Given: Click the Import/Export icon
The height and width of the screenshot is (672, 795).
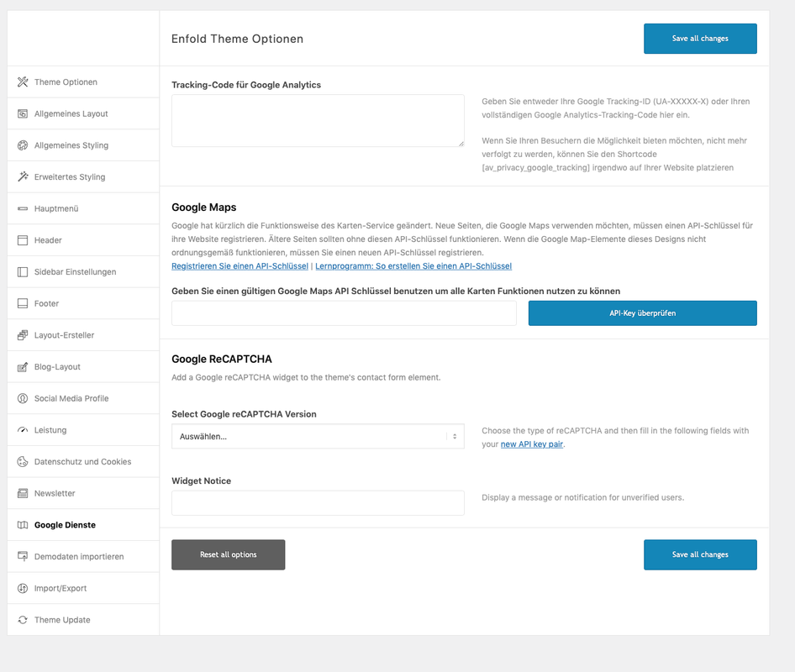Looking at the screenshot, I should (23, 588).
